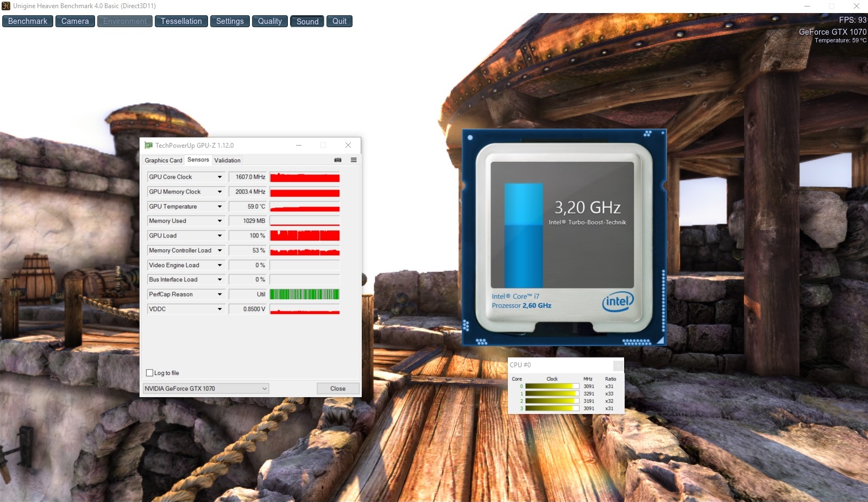Click the 59.0 °C temperature value
This screenshot has height=502, width=868.
[x=248, y=206]
